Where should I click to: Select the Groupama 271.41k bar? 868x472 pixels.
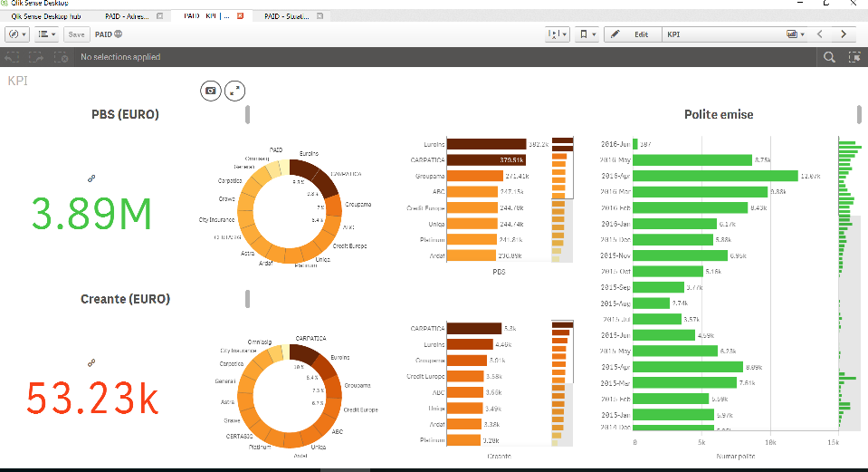(475, 176)
